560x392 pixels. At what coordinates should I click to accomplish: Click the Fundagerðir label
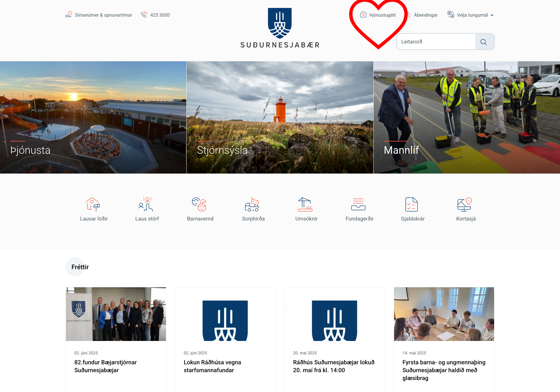(360, 219)
